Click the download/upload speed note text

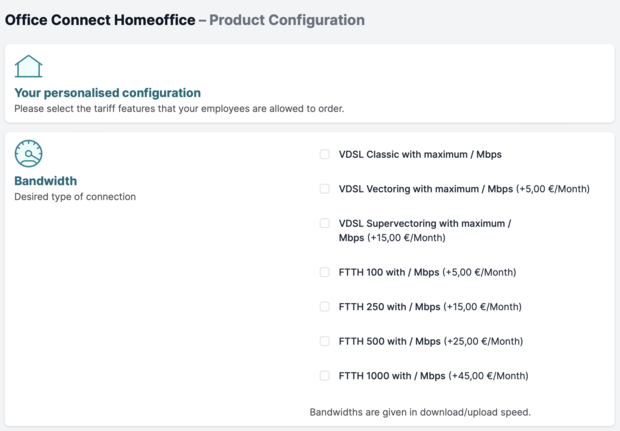pyautogui.click(x=420, y=412)
